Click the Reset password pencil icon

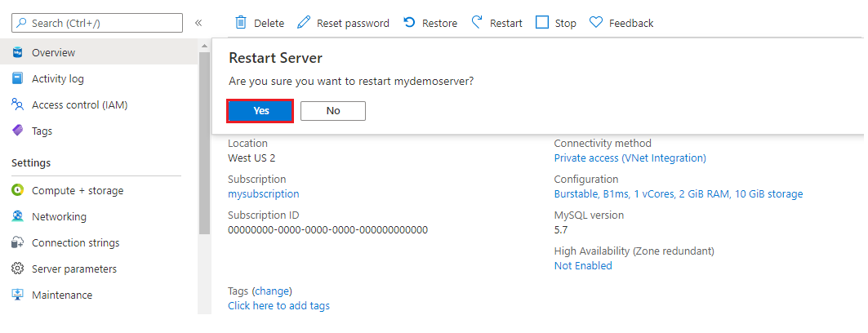coord(304,23)
